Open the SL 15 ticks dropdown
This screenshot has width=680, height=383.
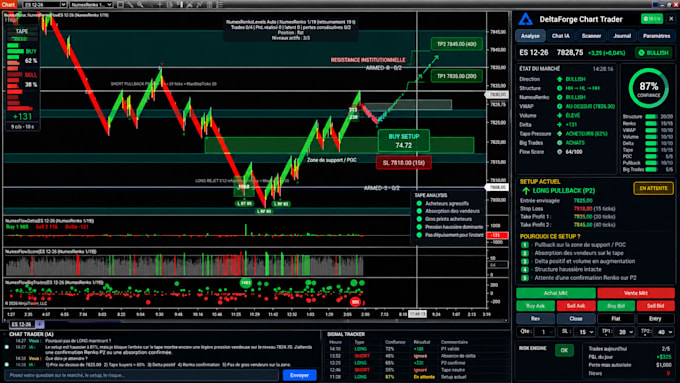pyautogui.click(x=585, y=332)
